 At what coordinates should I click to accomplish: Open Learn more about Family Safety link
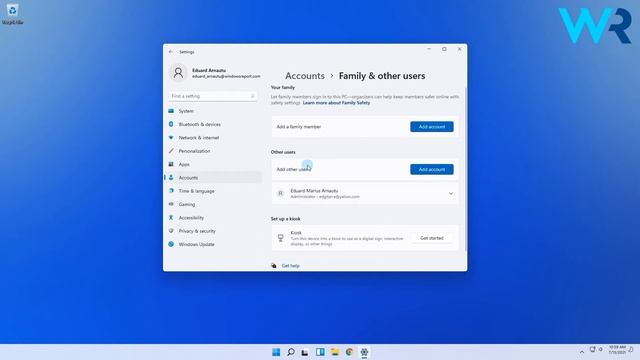[336, 103]
